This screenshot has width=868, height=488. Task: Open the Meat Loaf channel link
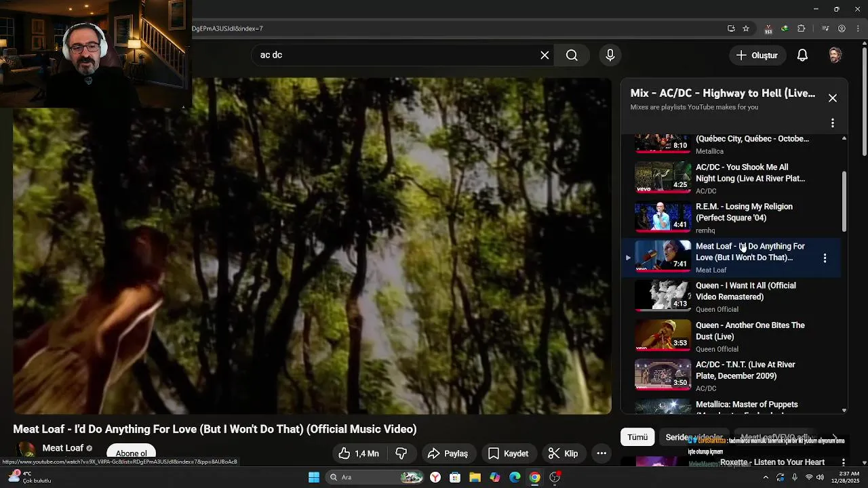(63, 448)
